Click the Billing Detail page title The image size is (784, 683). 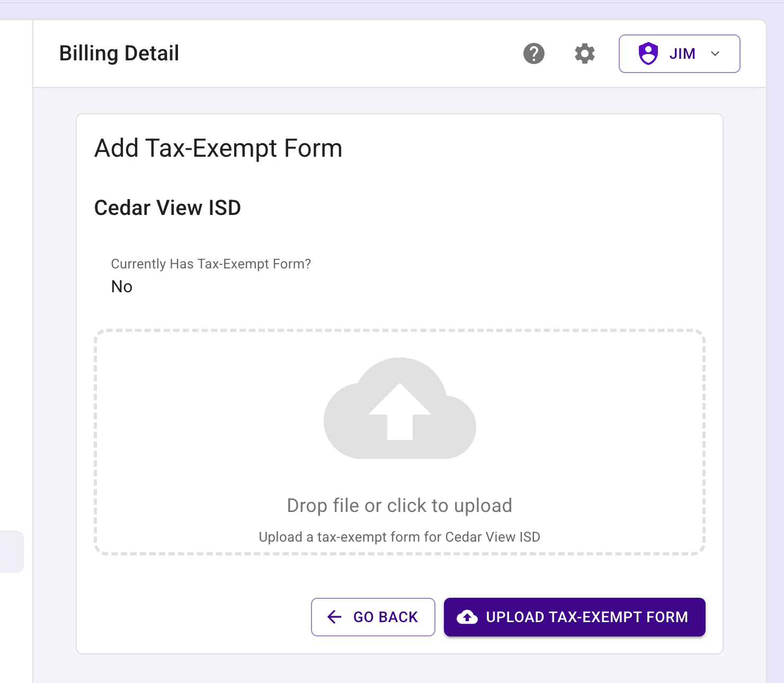(119, 53)
